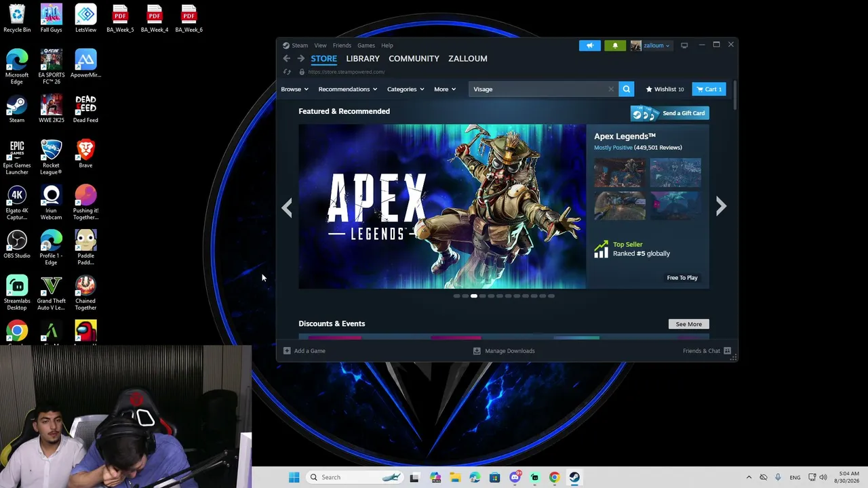Open Paddle Paddle desktop shortcut
The width and height of the screenshot is (868, 488).
coord(85,247)
